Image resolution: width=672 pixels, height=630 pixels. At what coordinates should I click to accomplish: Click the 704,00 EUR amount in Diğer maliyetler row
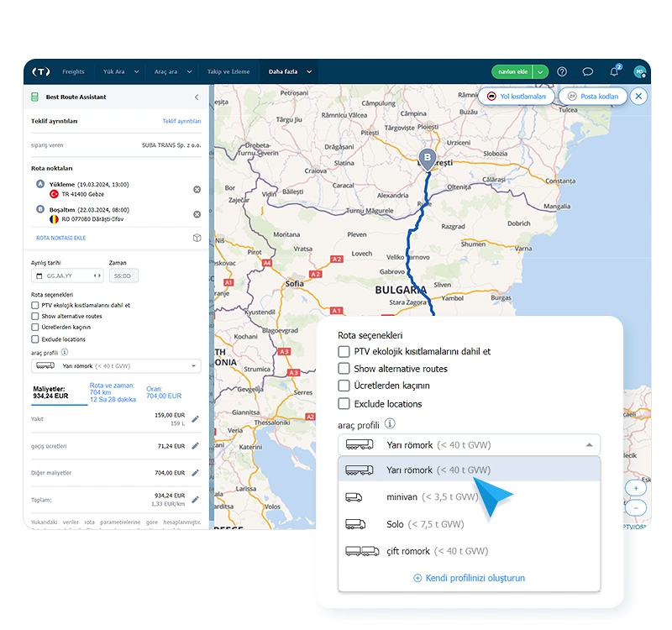coord(170,473)
